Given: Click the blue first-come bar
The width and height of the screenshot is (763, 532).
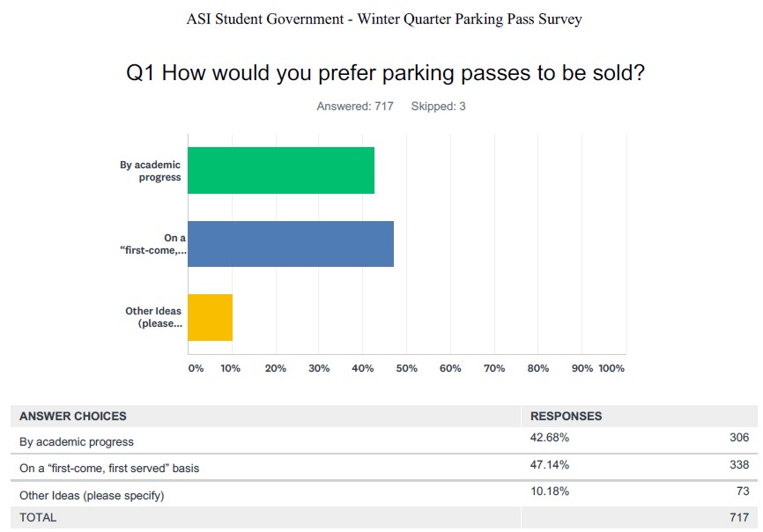Looking at the screenshot, I should point(291,244).
